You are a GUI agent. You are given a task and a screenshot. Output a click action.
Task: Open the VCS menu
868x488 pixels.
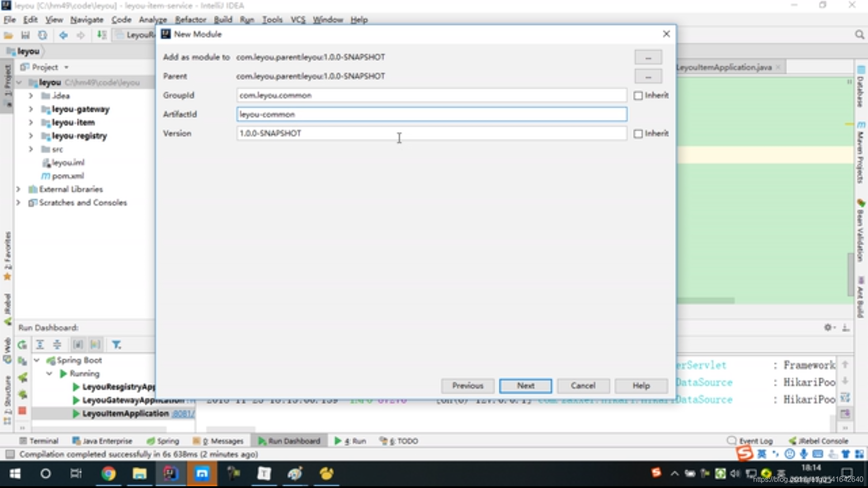[298, 20]
